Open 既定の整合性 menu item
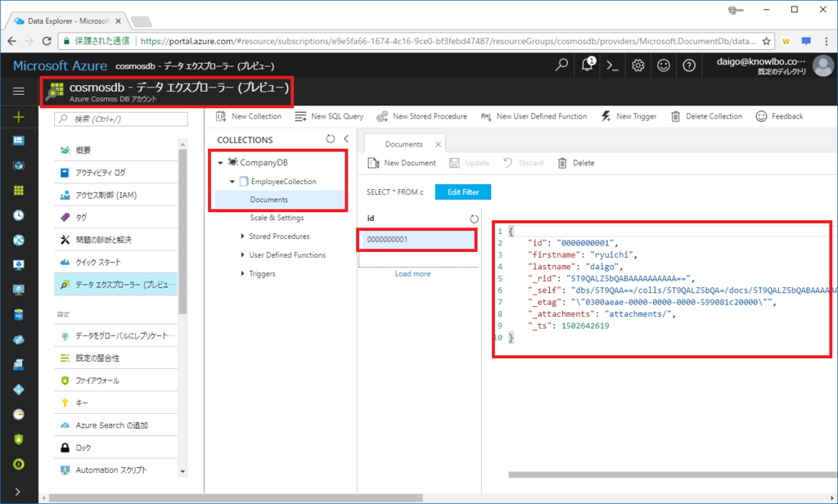The width and height of the screenshot is (838, 504). click(115, 358)
